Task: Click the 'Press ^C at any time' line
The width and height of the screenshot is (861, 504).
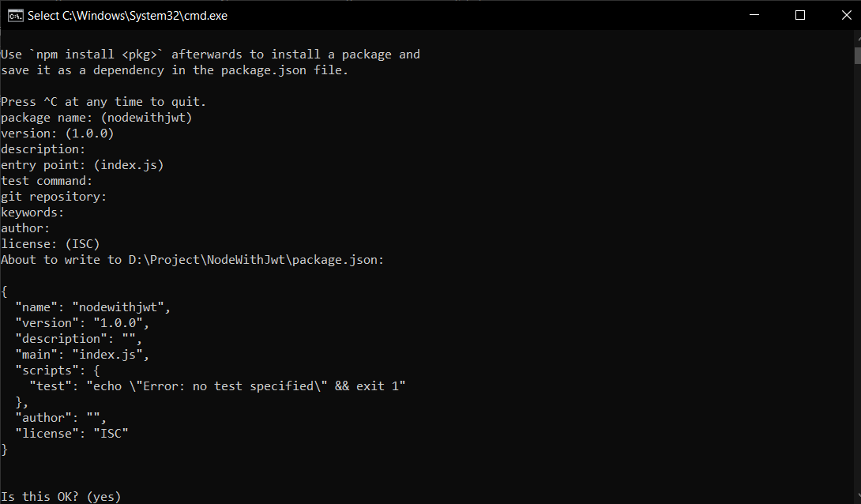Action: pyautogui.click(x=103, y=102)
